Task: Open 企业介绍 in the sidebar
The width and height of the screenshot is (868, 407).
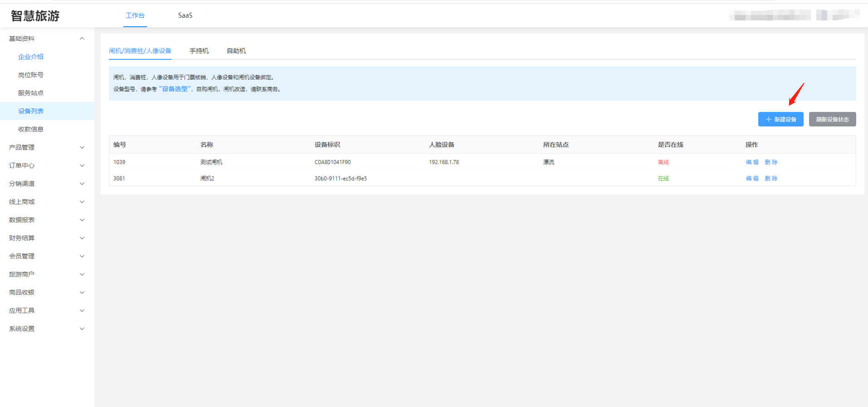Action: (31, 57)
